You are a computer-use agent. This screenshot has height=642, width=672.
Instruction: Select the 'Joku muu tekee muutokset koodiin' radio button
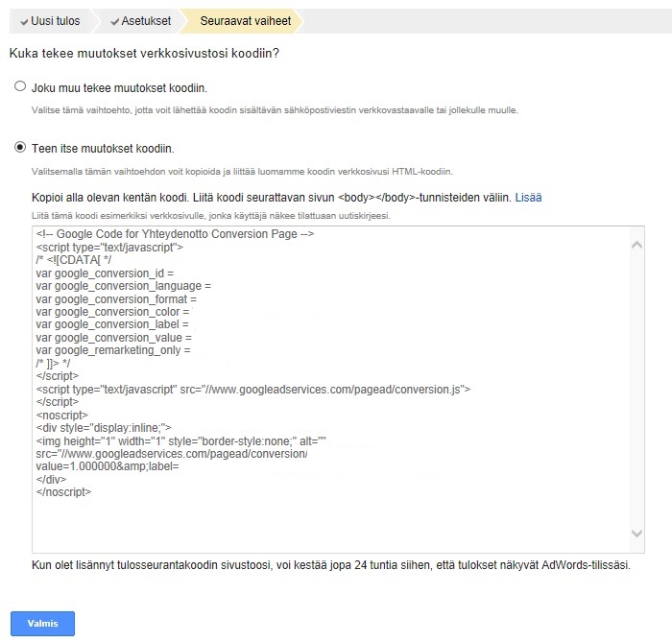pyautogui.click(x=20, y=86)
